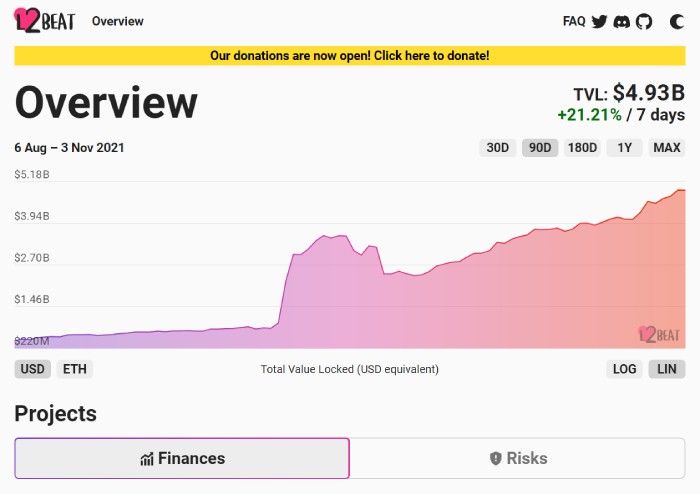Switch chart currency to ETH
This screenshot has height=494, width=700.
[x=75, y=369]
